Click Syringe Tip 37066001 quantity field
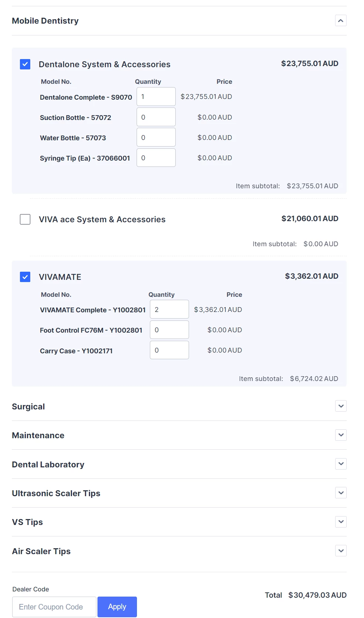Screen dimensions: 364x618 pos(156,158)
